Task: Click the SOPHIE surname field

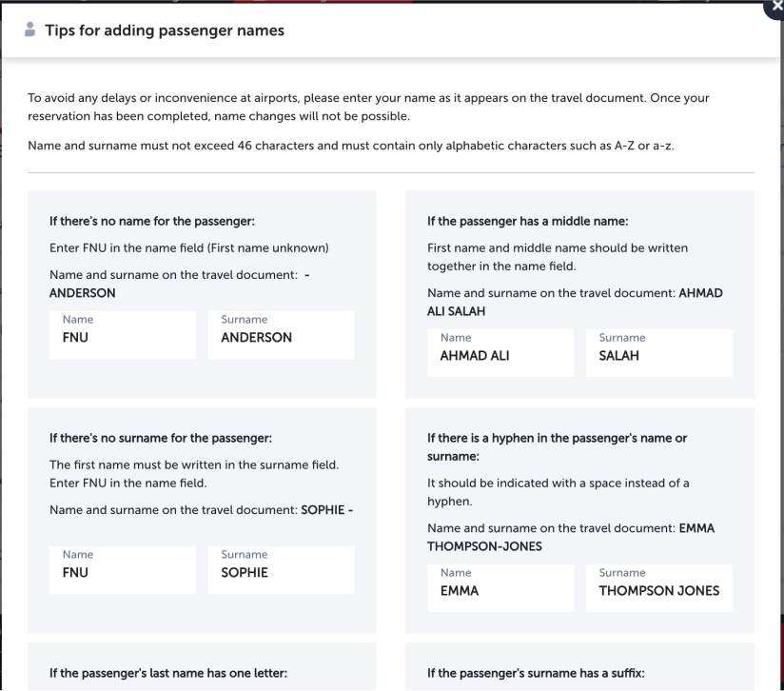Action: [281, 570]
